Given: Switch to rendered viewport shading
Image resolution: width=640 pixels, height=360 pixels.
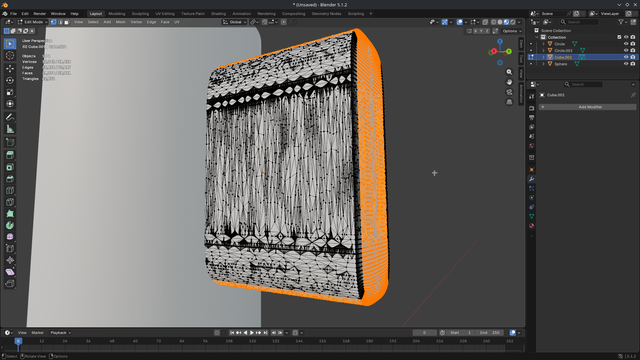Looking at the screenshot, I should tap(513, 22).
